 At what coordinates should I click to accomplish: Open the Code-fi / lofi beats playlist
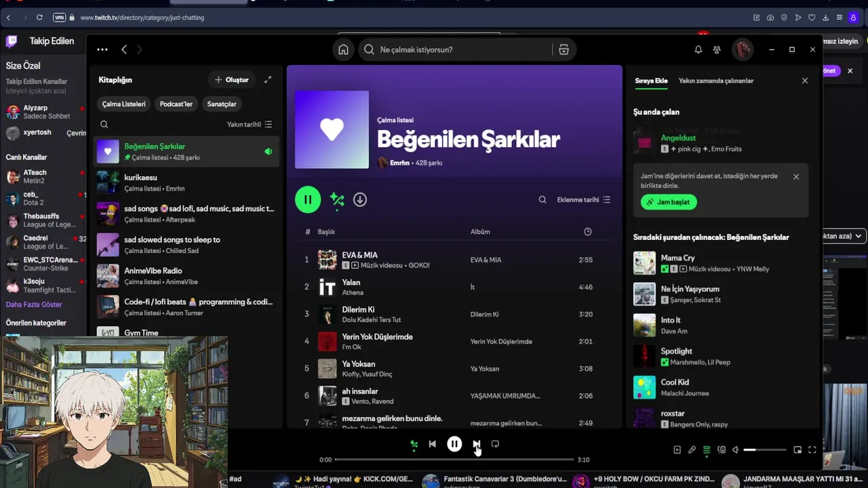pos(186,308)
